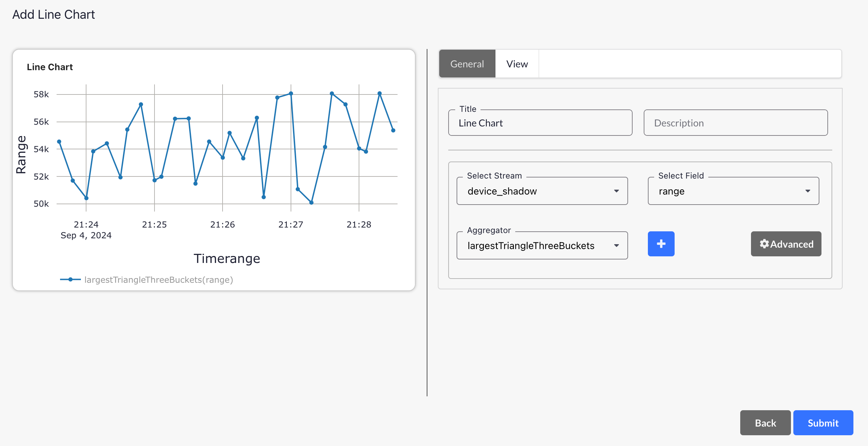Viewport: 868px width, 446px height.
Task: Click the gear icon on Advanced button
Action: coord(764,244)
